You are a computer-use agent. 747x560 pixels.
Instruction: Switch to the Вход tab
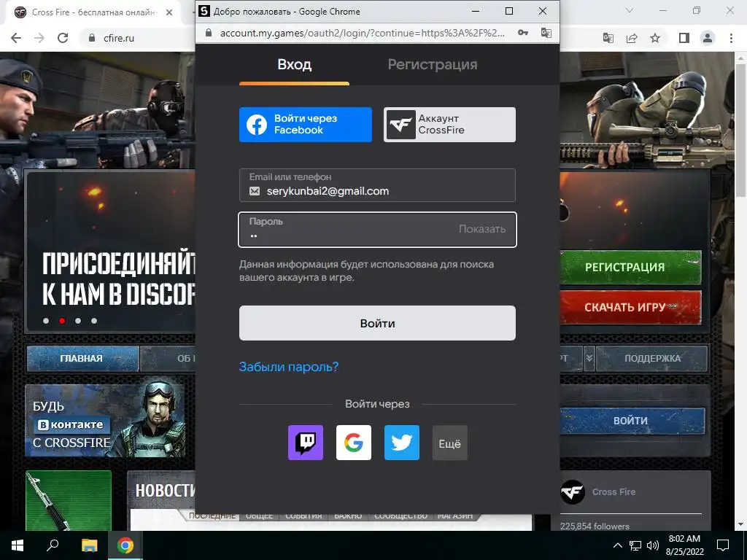tap(295, 65)
